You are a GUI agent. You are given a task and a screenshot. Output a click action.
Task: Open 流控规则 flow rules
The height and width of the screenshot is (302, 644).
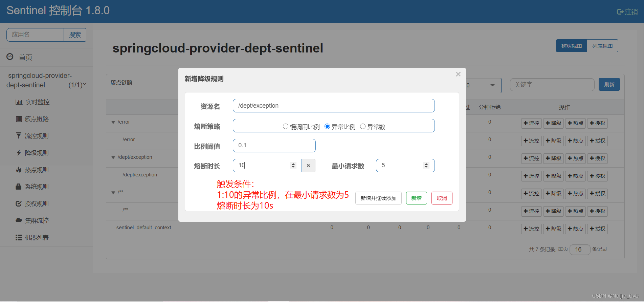tap(32, 136)
